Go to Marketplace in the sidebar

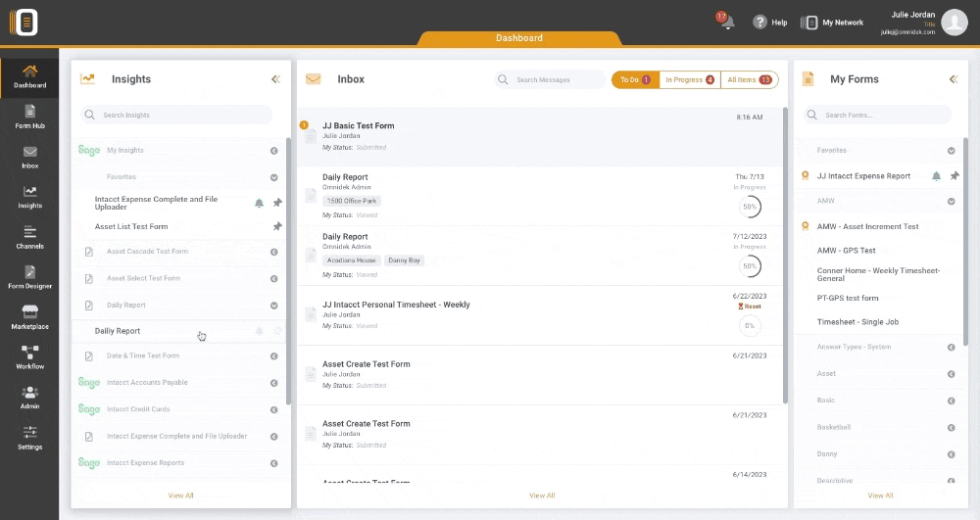coord(29,317)
